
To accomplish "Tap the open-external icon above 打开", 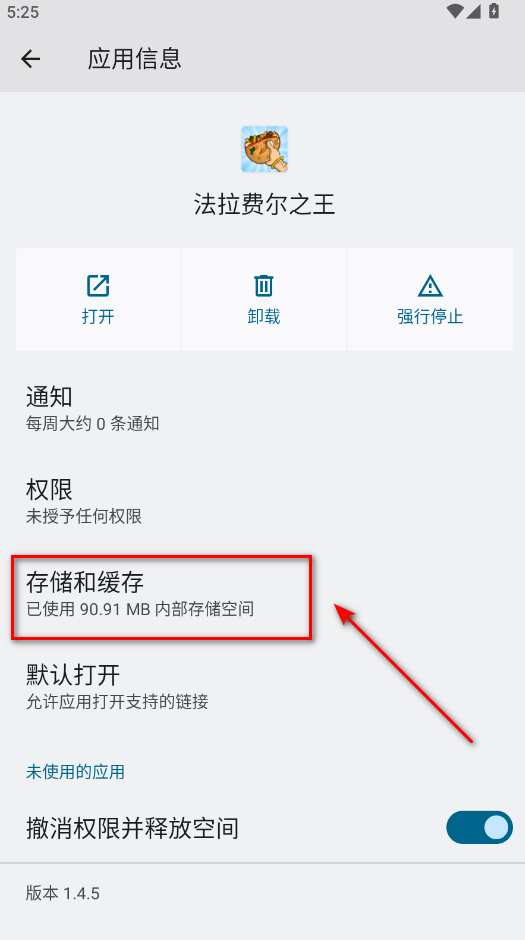I will coord(98,286).
